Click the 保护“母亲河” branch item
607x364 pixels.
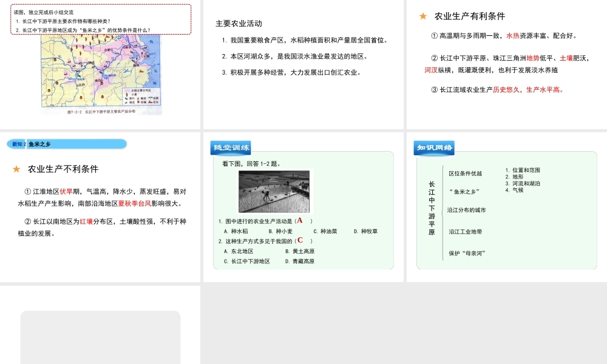click(x=467, y=253)
